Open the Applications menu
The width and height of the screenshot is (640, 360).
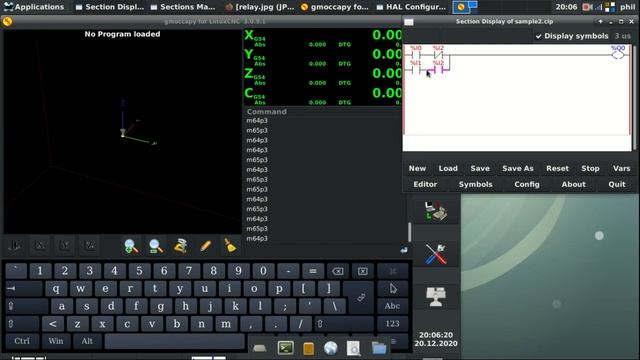click(x=34, y=7)
